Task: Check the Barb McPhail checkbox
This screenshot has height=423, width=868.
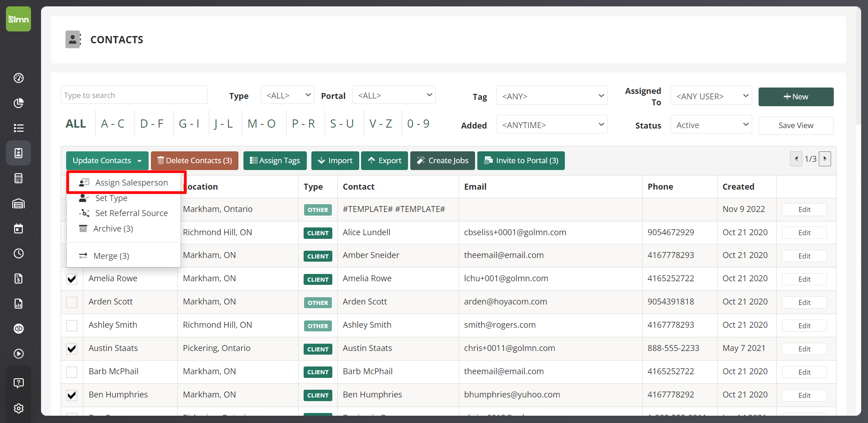Action: pos(72,372)
